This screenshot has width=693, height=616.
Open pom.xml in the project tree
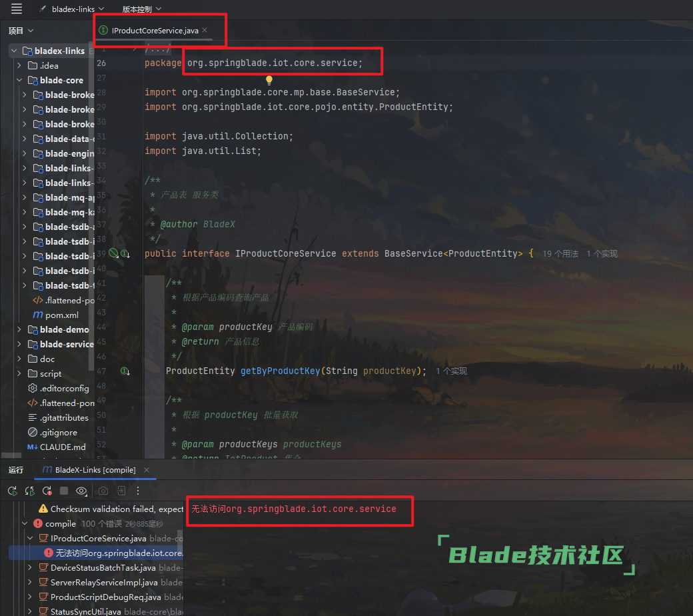tap(61, 315)
